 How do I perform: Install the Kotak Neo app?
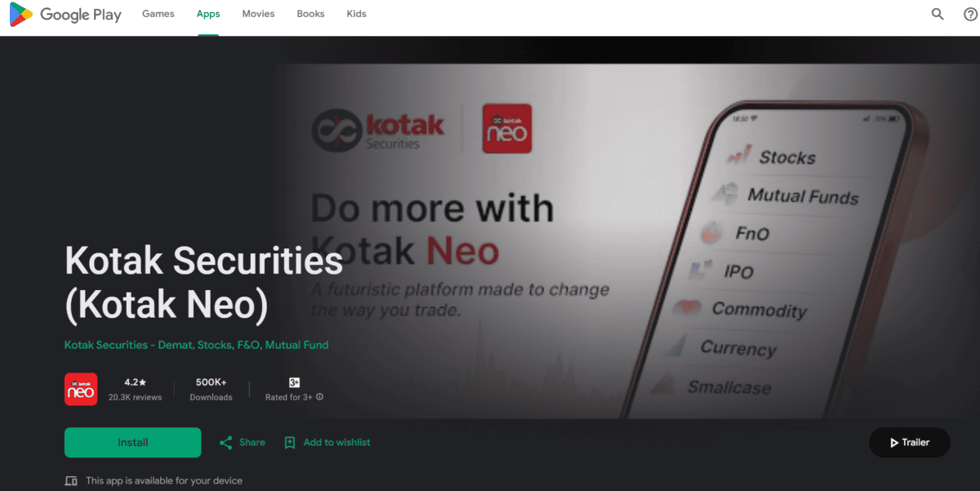133,443
